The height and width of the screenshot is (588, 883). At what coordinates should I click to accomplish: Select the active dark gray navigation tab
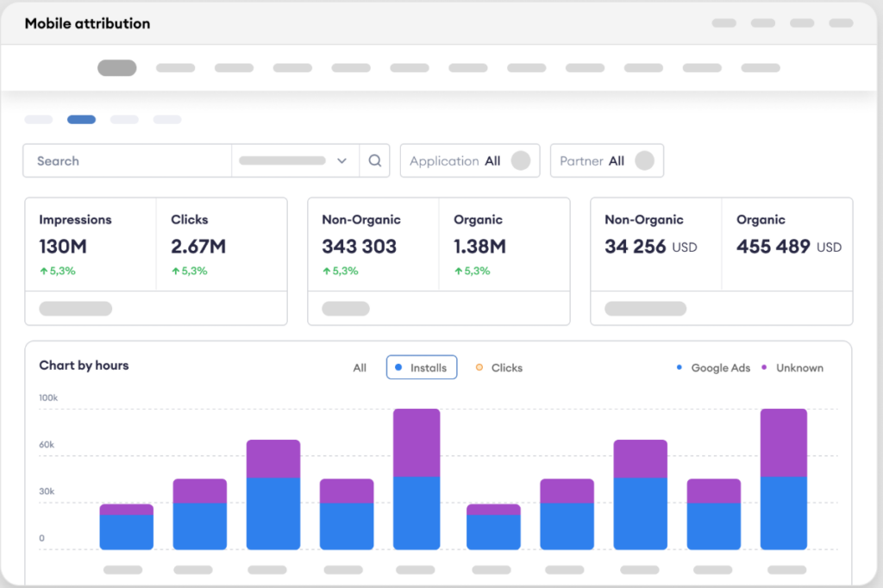click(x=116, y=68)
